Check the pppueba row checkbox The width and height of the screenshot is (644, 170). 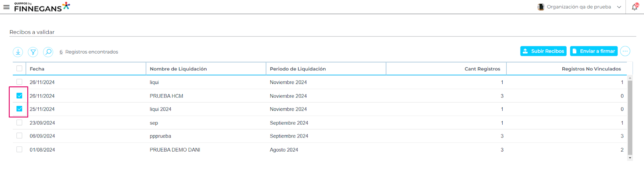tap(19, 136)
